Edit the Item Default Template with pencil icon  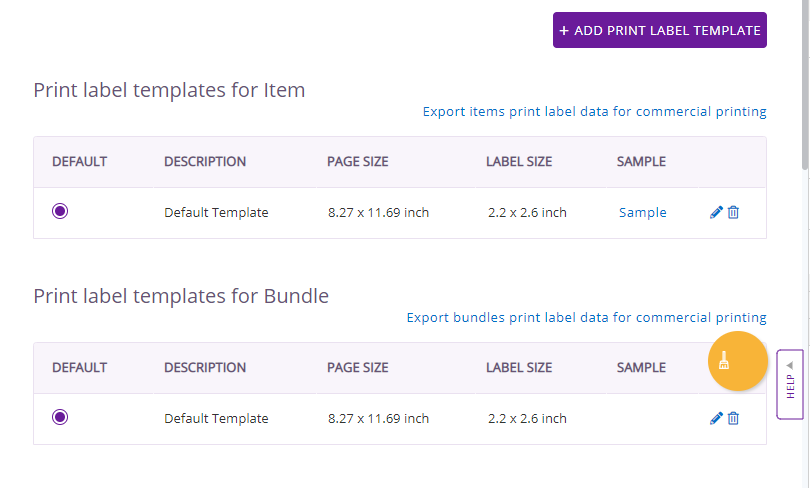click(716, 212)
